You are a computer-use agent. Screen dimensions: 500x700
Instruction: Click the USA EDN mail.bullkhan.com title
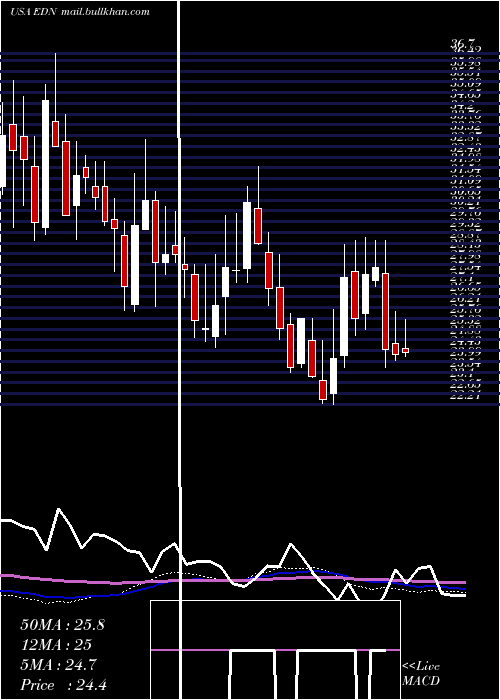pos(79,12)
